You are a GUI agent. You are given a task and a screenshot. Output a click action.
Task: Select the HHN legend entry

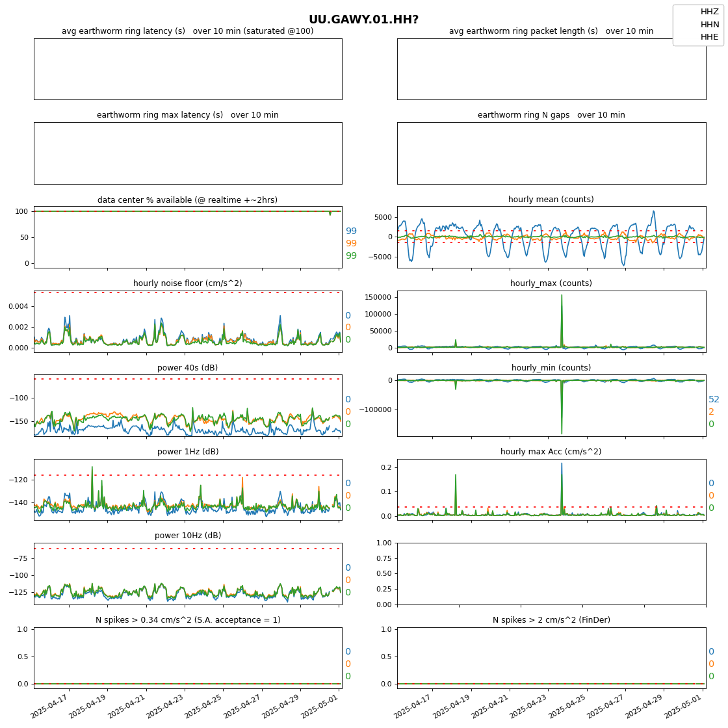pyautogui.click(x=709, y=24)
